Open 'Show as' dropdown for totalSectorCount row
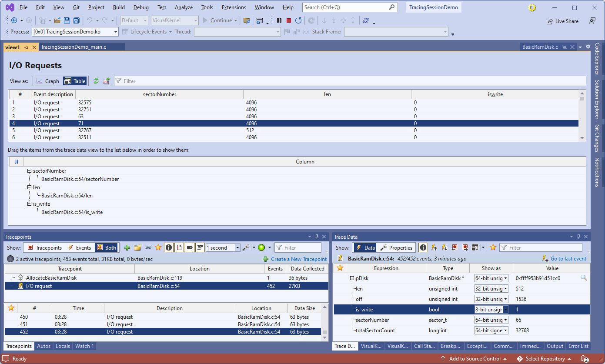 point(505,331)
